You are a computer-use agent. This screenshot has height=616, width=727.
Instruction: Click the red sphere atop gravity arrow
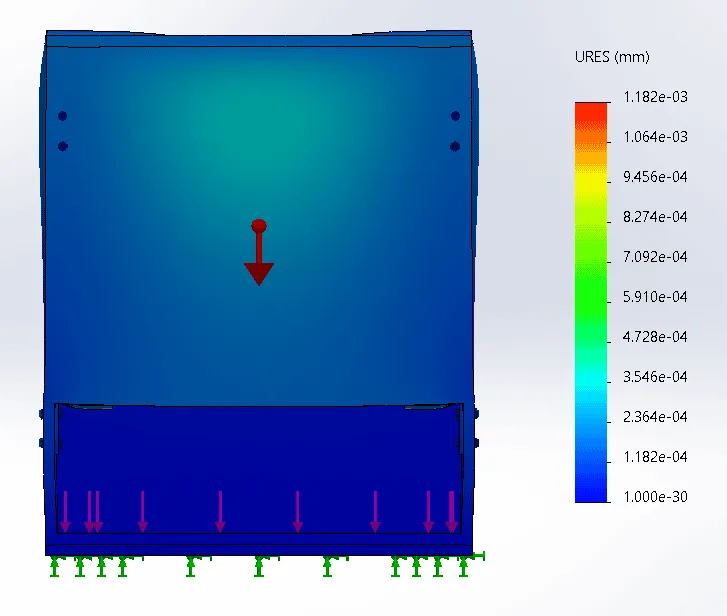[x=259, y=225]
